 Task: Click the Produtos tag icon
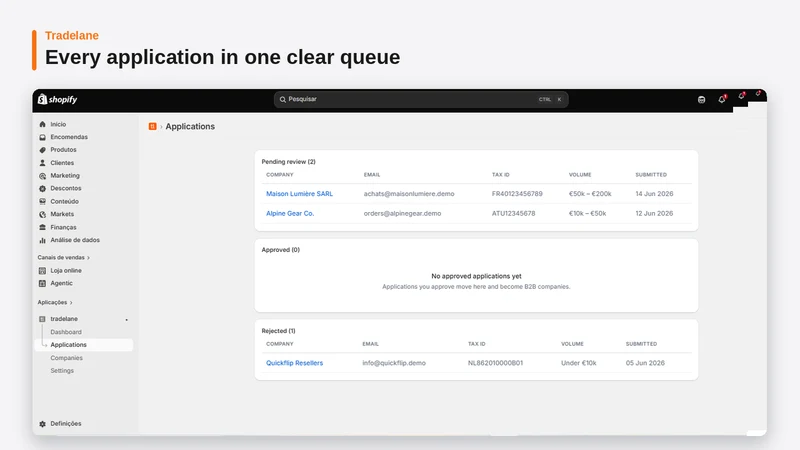coord(42,150)
